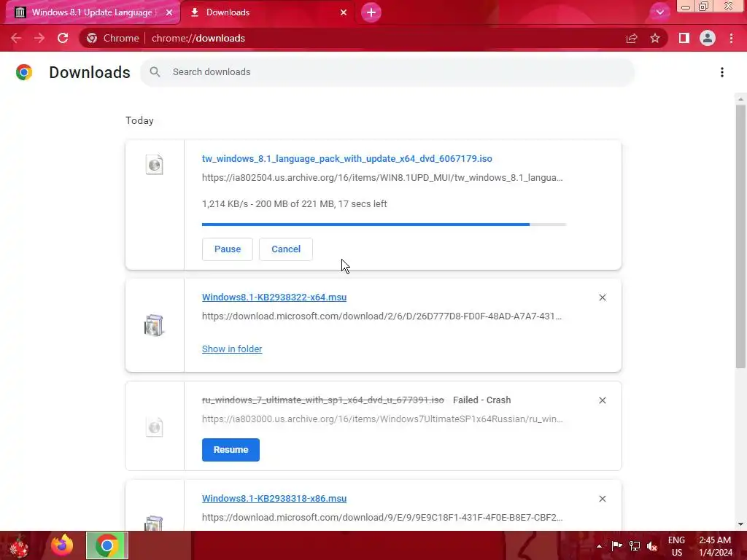Click the download.microsoft.com 9E9C18F1 source URL

pos(382,518)
